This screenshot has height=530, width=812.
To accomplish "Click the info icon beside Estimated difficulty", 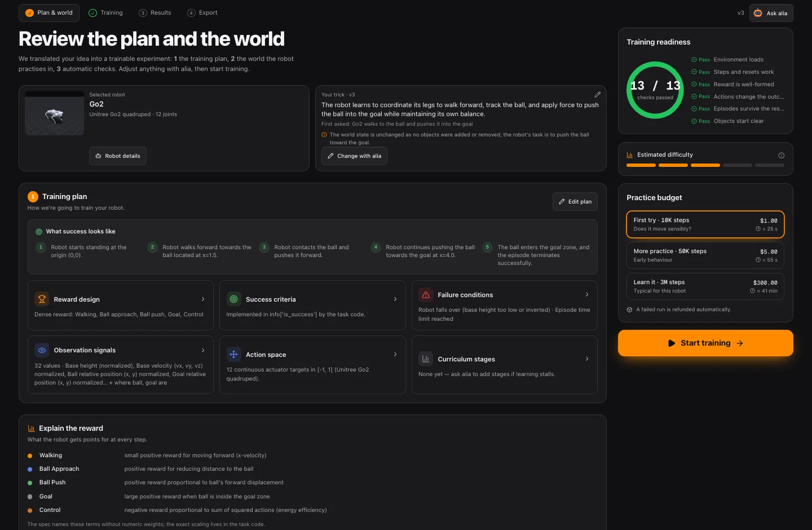I will click(x=781, y=156).
